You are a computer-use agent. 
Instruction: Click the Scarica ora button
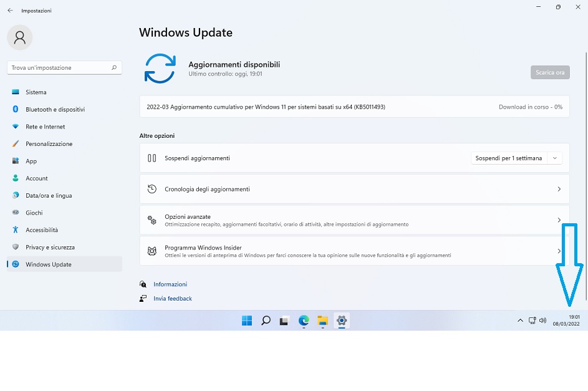click(x=550, y=72)
